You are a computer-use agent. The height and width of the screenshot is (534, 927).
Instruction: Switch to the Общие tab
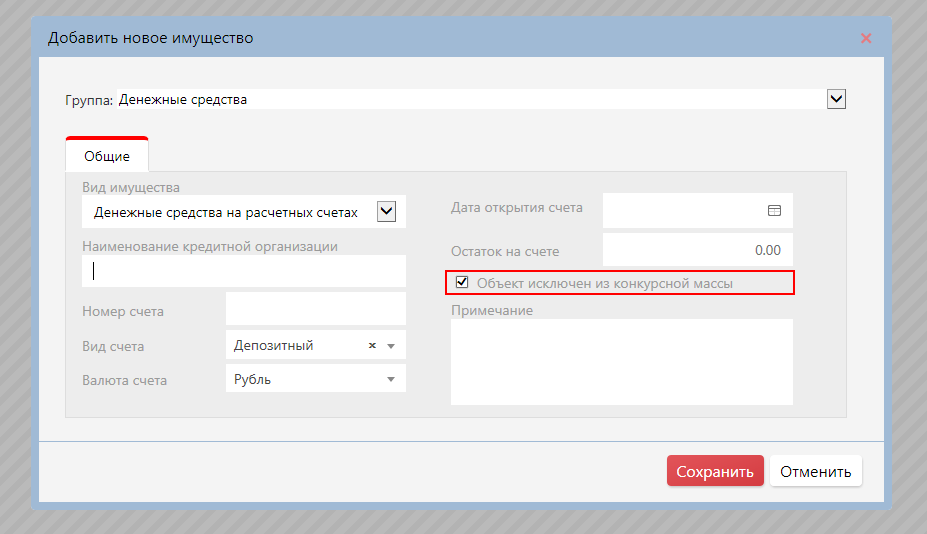pyautogui.click(x=107, y=157)
